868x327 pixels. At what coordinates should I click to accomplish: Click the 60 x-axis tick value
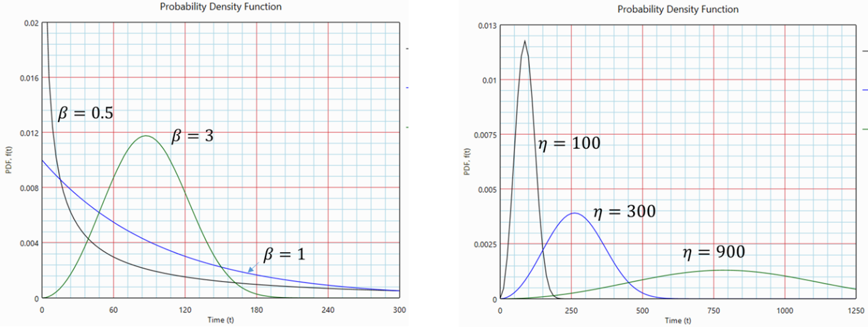click(113, 310)
